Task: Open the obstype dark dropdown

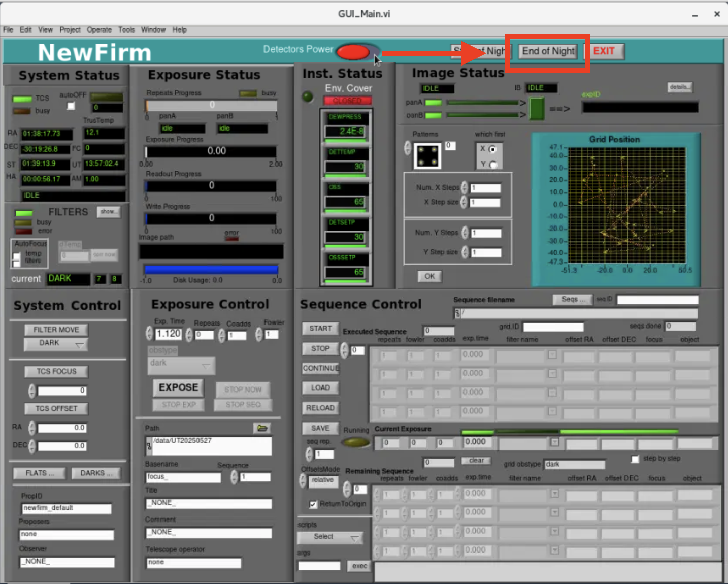Action: point(181,365)
